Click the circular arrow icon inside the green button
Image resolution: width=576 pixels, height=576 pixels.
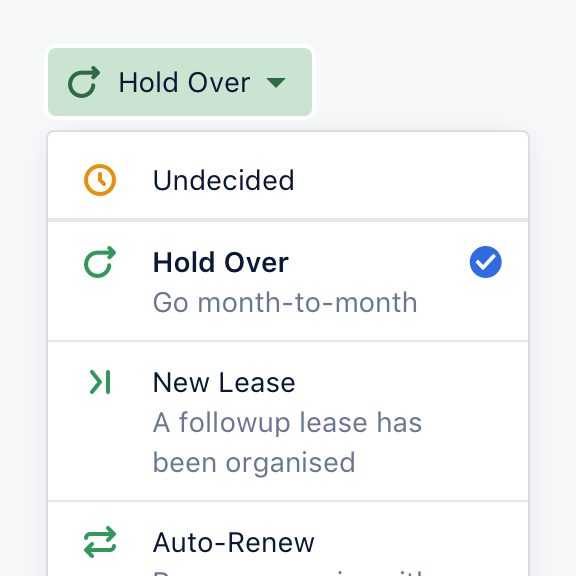point(84,82)
